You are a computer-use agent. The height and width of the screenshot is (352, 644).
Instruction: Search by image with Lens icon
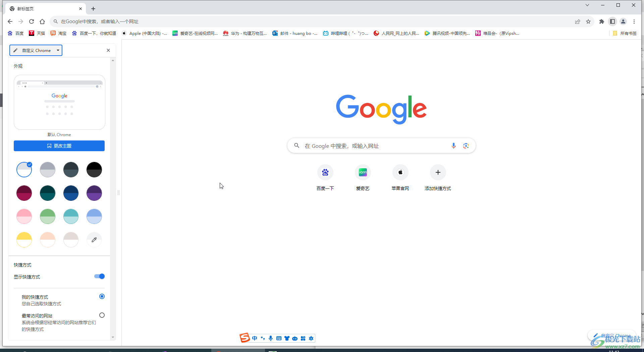tap(466, 146)
